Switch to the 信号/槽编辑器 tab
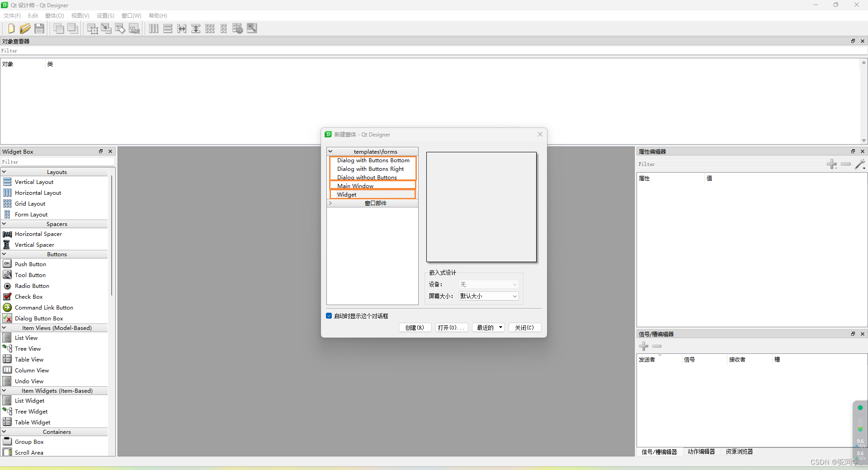This screenshot has width=868, height=470. pos(659,451)
